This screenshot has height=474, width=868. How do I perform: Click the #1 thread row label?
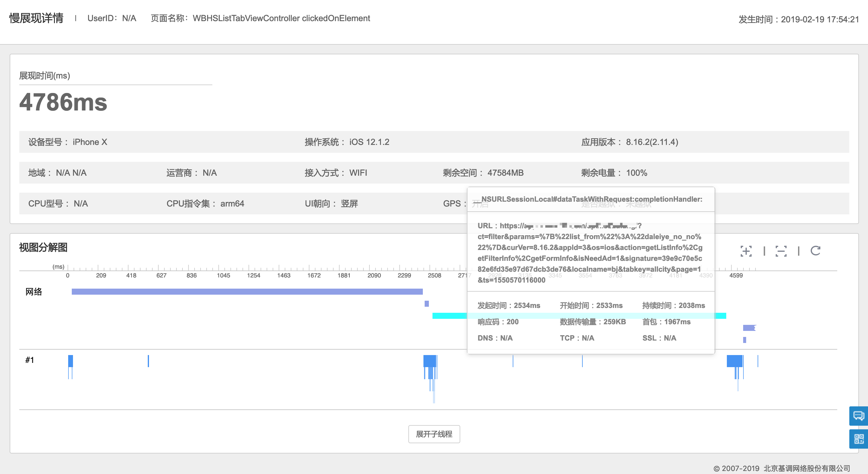[30, 360]
